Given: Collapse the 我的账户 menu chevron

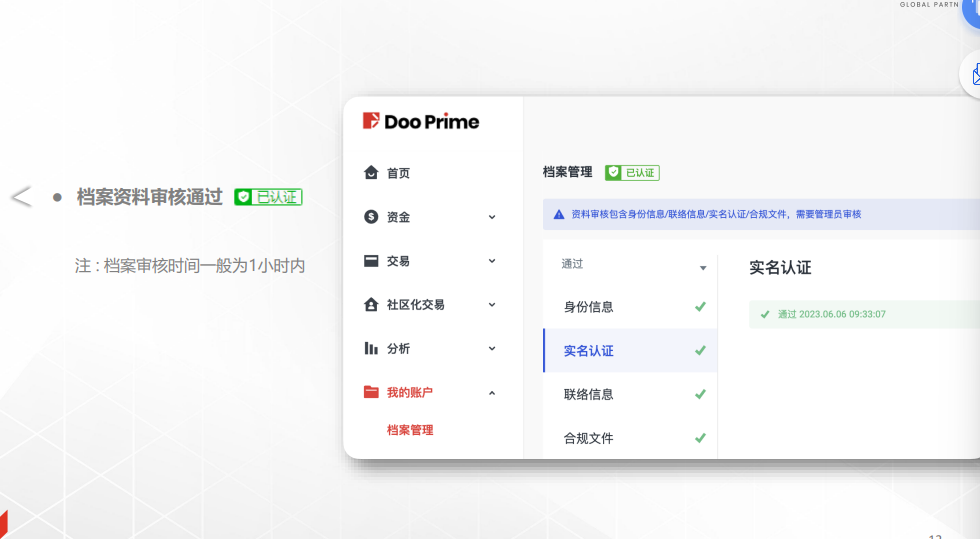Looking at the screenshot, I should 492,393.
